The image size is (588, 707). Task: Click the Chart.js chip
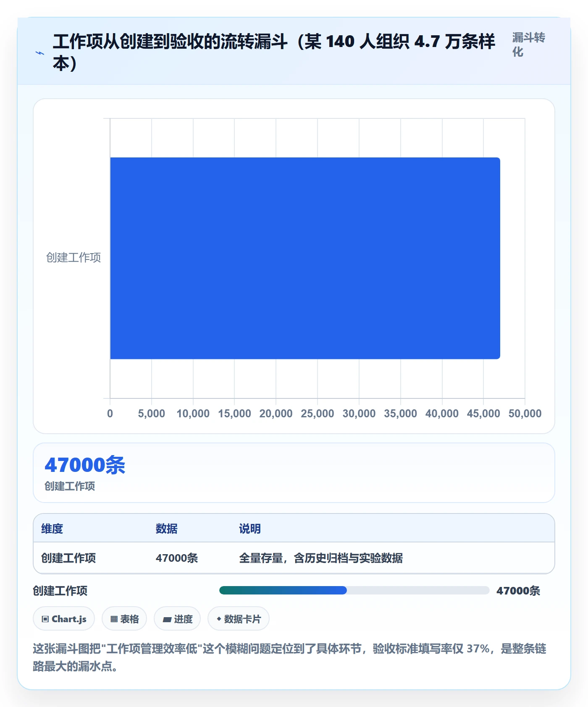click(64, 619)
